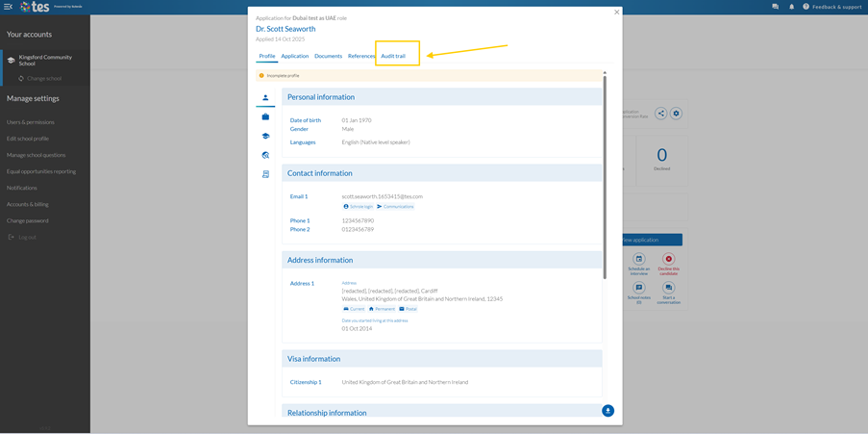Close the application dialog
868x434 pixels.
coord(617,13)
